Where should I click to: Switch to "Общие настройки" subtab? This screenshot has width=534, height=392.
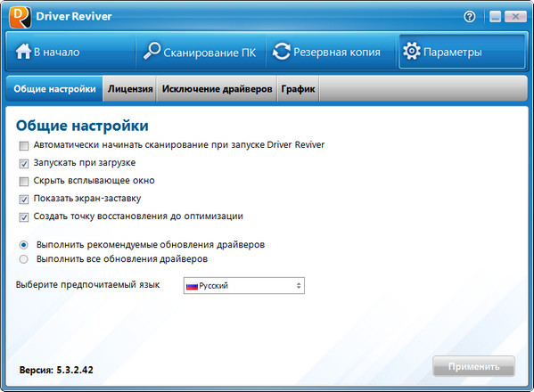(54, 89)
